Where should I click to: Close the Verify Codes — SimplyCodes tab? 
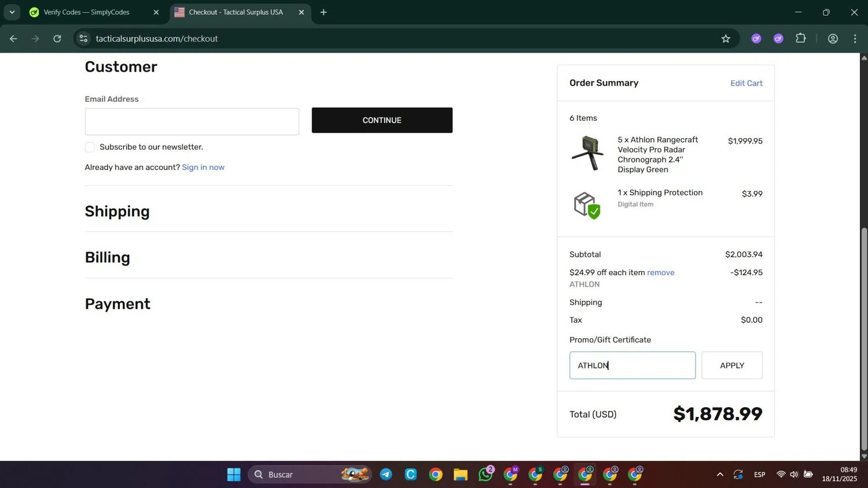coord(156,12)
